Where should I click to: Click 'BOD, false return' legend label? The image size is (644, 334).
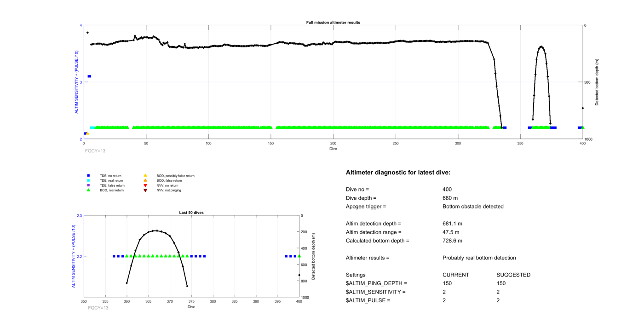click(x=169, y=181)
